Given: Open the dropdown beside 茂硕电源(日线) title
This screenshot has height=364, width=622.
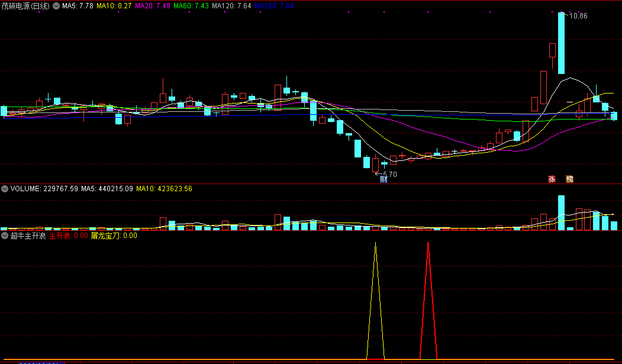Looking at the screenshot, I should pyautogui.click(x=56, y=6).
